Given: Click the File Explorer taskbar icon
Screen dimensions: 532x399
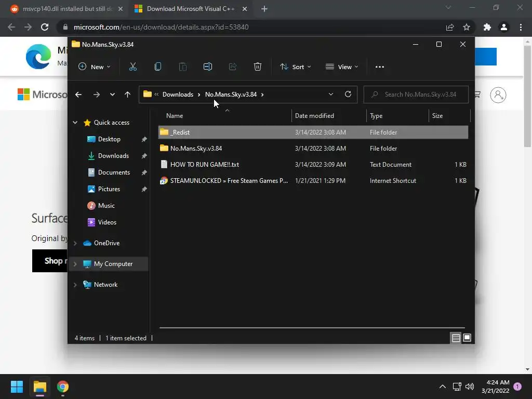Looking at the screenshot, I should [39, 387].
